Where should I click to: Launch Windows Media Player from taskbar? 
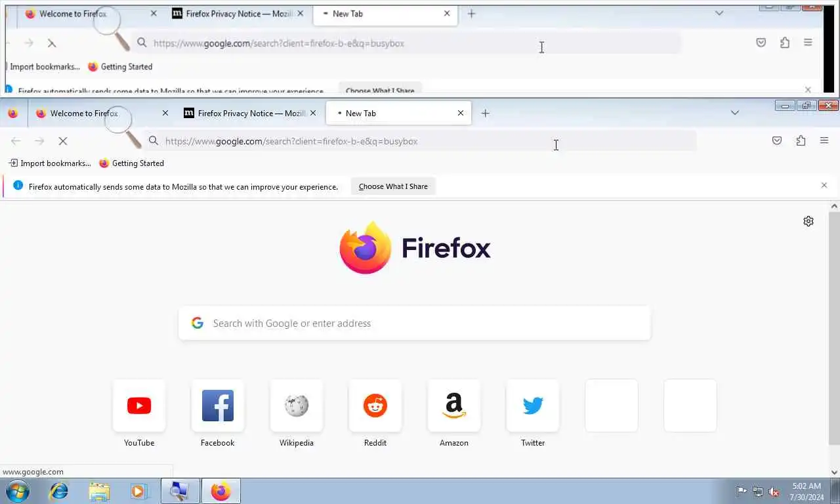[x=139, y=491]
